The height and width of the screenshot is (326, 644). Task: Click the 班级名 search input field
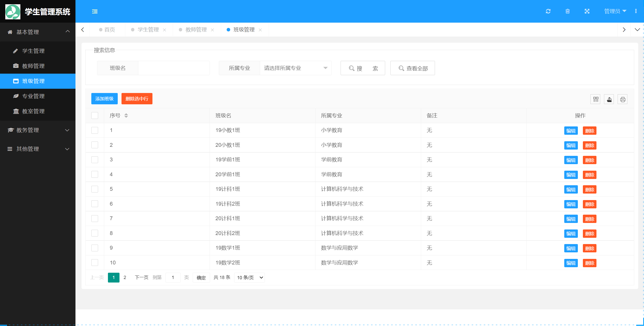[x=174, y=68]
